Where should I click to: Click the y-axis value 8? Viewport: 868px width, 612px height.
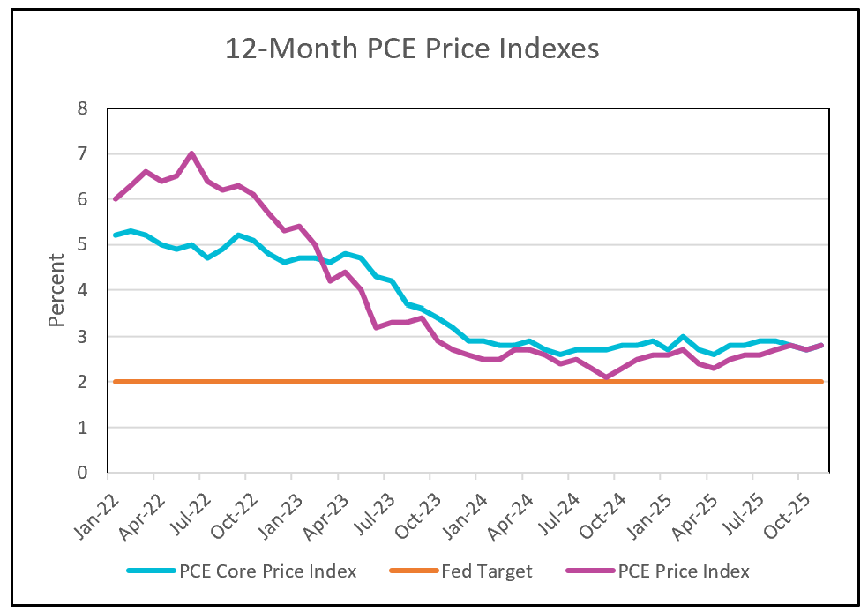(84, 109)
